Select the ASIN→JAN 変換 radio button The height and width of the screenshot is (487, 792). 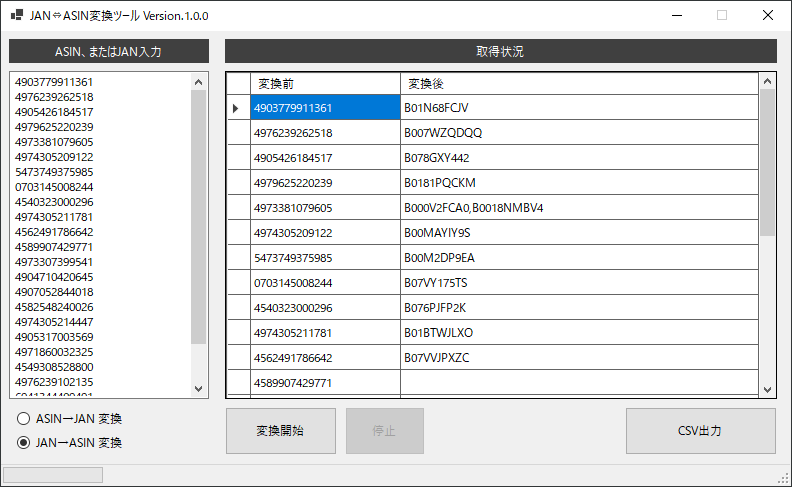(x=23, y=418)
